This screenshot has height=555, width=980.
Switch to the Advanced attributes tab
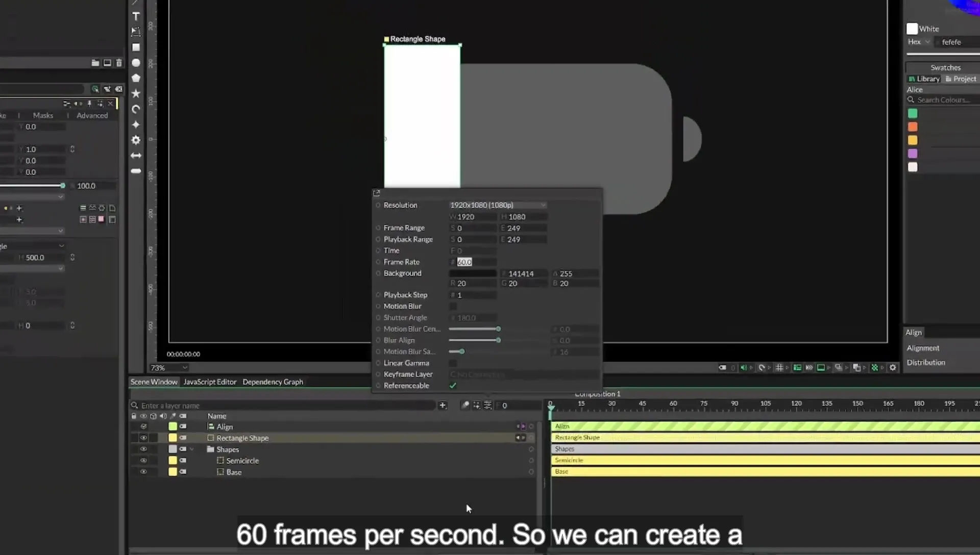(x=92, y=115)
